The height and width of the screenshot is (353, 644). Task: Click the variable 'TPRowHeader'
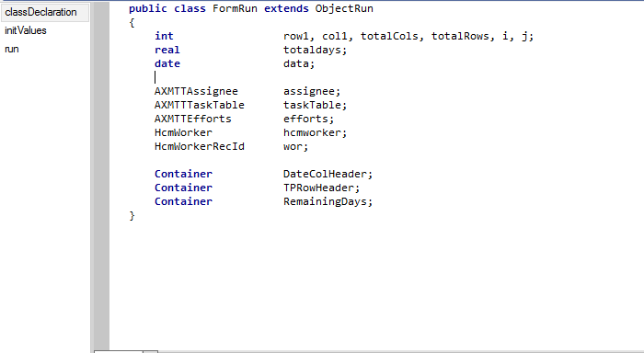pyautogui.click(x=318, y=188)
